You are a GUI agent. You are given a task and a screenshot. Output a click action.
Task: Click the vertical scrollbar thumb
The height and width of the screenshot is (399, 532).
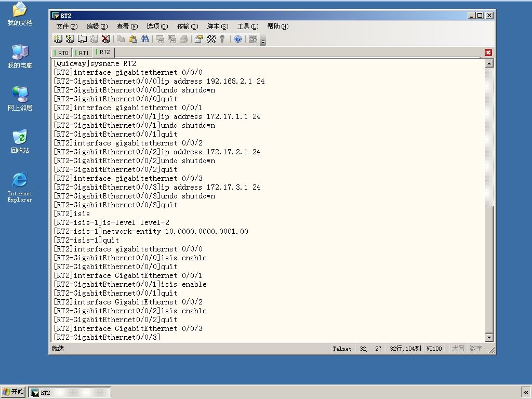point(489,270)
